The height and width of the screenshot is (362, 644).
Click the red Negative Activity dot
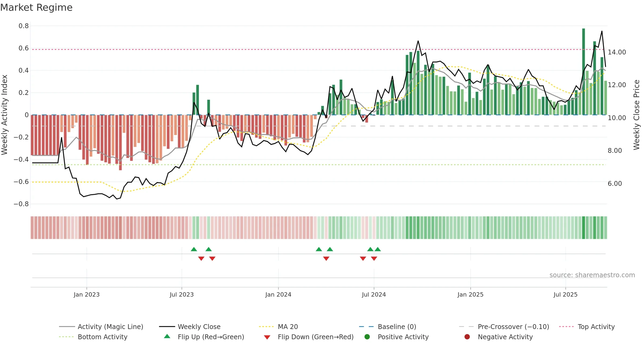467,337
